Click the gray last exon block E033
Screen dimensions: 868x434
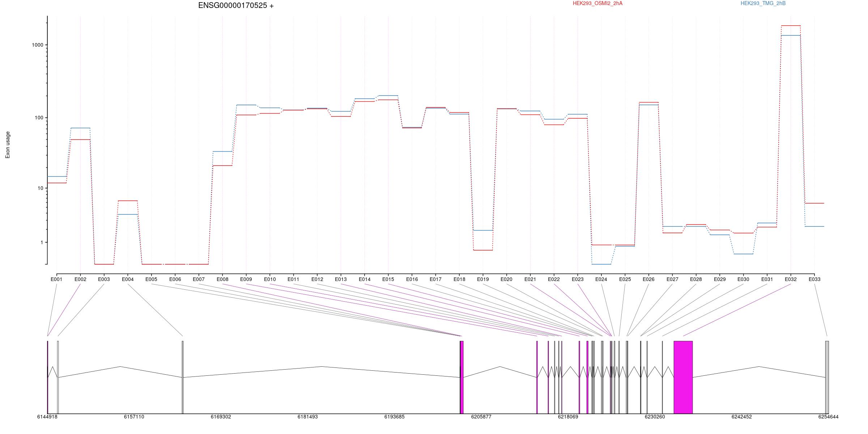827,377
